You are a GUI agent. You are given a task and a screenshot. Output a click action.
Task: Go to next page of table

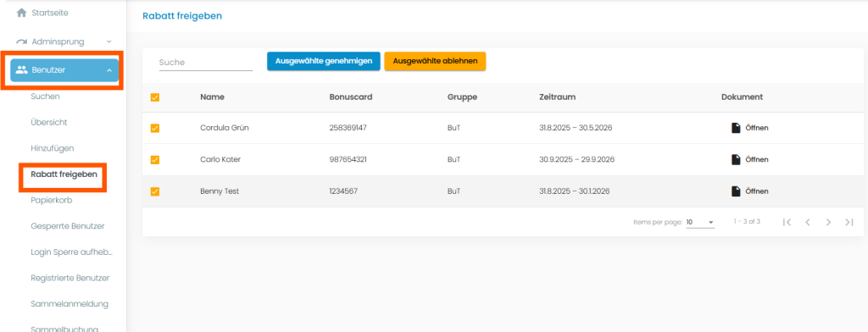click(828, 222)
